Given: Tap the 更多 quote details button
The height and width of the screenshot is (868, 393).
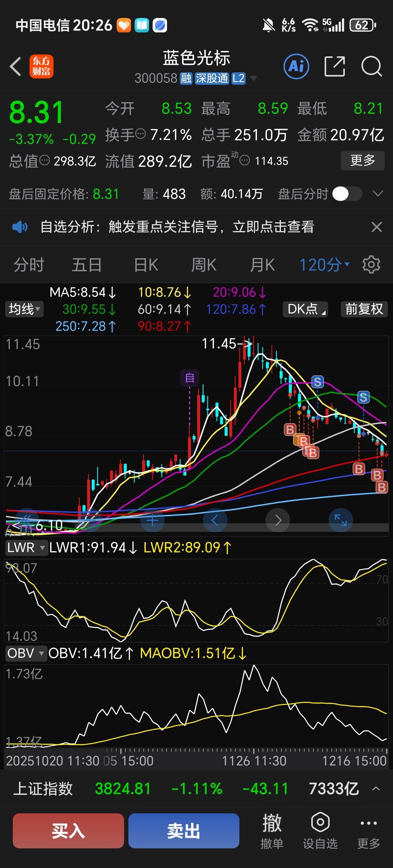Looking at the screenshot, I should pyautogui.click(x=363, y=160).
